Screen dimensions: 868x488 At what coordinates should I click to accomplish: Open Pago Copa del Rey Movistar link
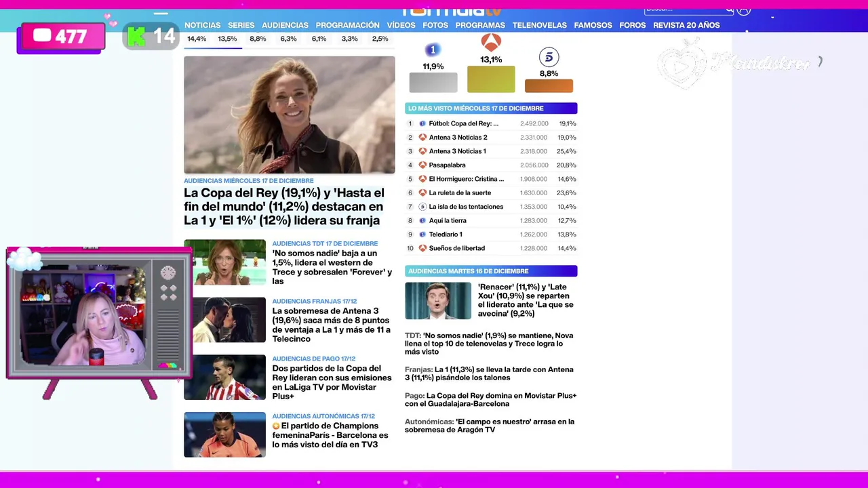pos(490,399)
